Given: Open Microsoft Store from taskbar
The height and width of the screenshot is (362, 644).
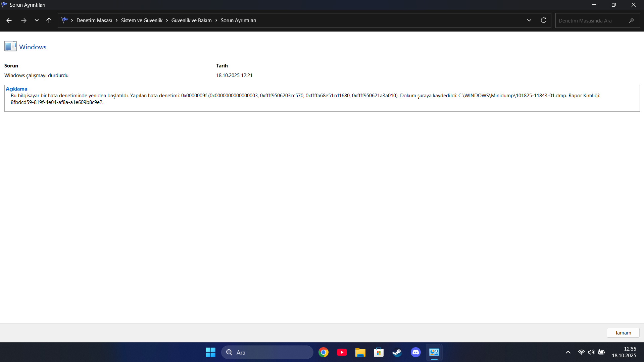Looking at the screenshot, I should pos(379,352).
